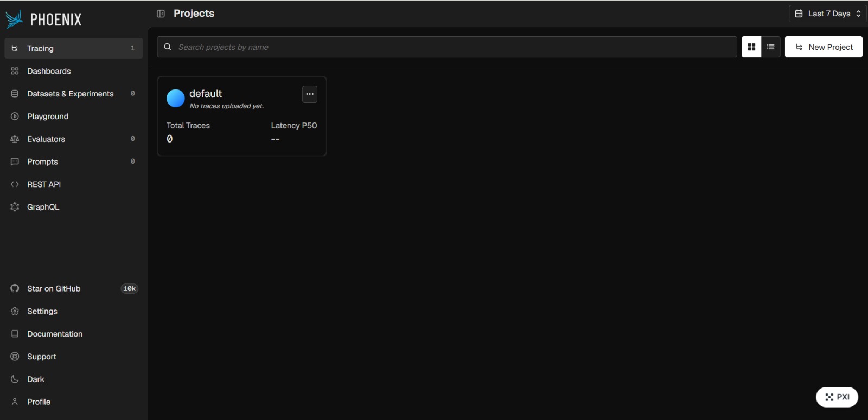This screenshot has width=868, height=420.
Task: Open the default project's three-dot menu
Action: point(310,94)
